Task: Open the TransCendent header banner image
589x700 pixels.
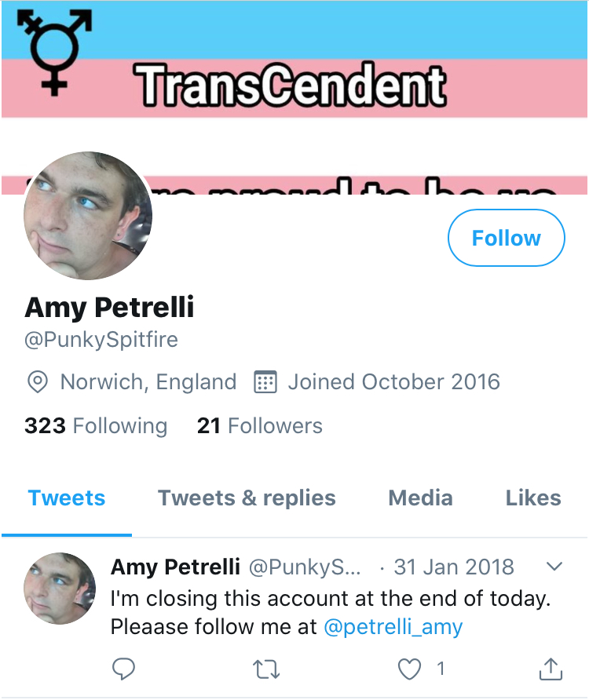Action: coord(294,97)
